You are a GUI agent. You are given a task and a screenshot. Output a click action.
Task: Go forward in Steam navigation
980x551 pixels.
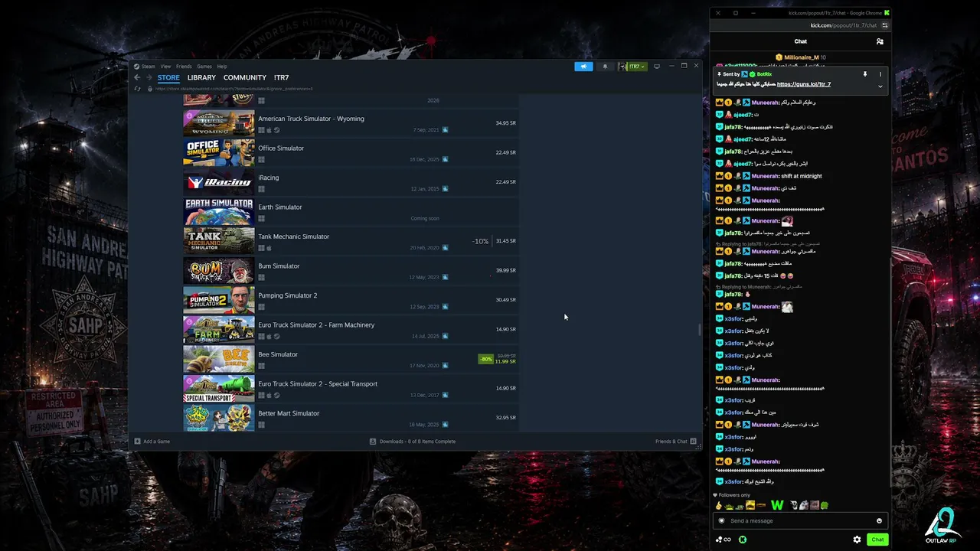coord(149,77)
